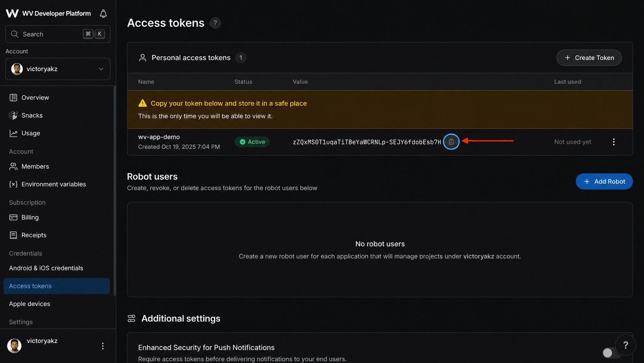Open victoryakz user options menu

point(103,346)
